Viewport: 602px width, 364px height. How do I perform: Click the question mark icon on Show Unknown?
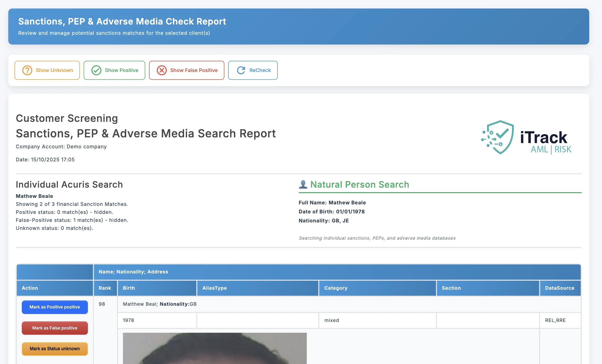[27, 70]
